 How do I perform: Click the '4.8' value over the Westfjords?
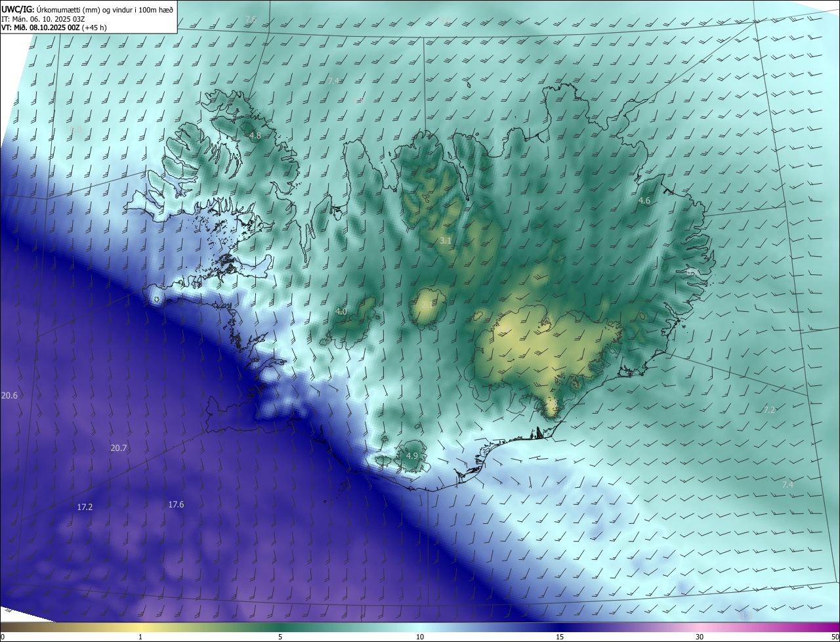pos(255,136)
